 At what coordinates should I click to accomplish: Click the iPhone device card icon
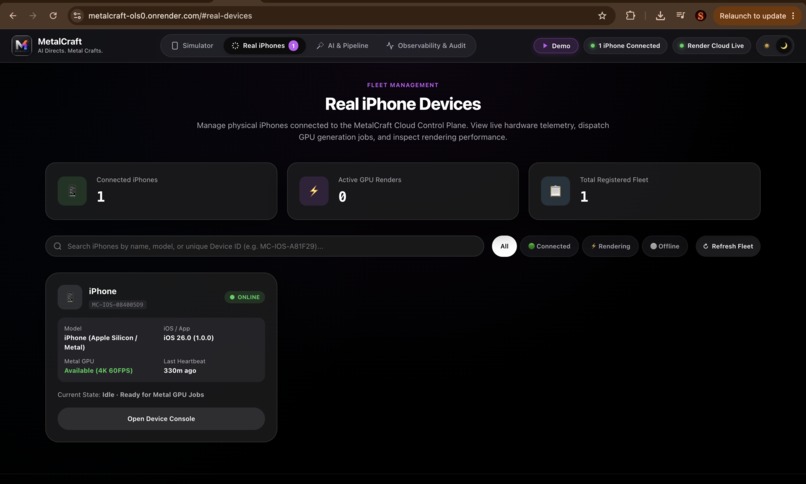coord(70,297)
